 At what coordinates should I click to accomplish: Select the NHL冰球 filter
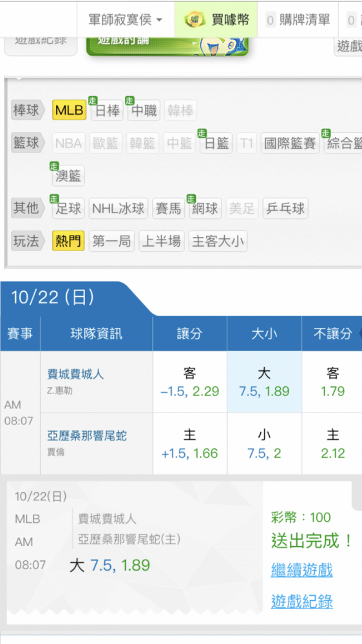click(119, 208)
